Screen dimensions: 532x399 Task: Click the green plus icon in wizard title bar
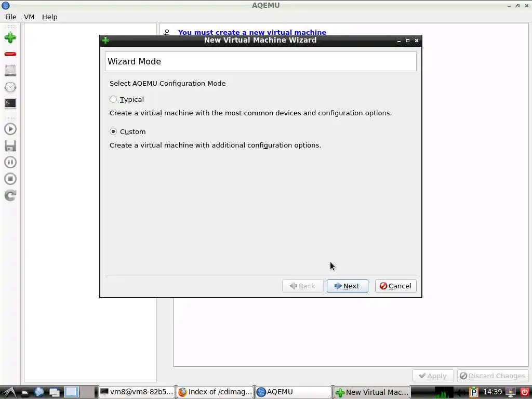(105, 41)
